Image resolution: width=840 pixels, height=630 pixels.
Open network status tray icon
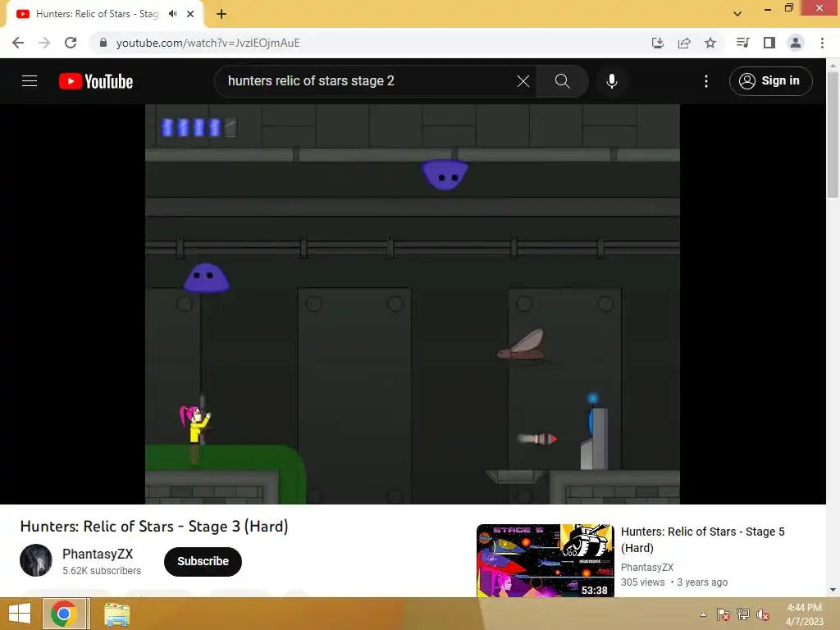click(x=743, y=614)
